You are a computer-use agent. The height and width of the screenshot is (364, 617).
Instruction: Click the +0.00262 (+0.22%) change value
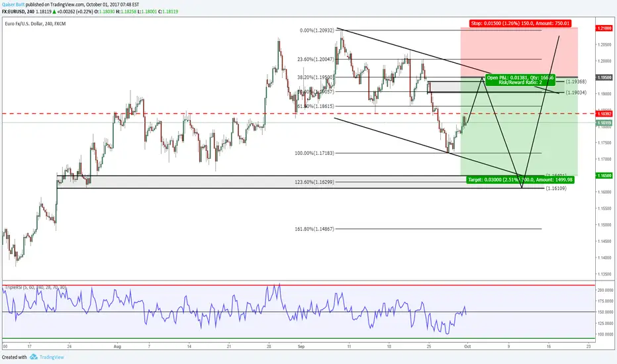75,12
